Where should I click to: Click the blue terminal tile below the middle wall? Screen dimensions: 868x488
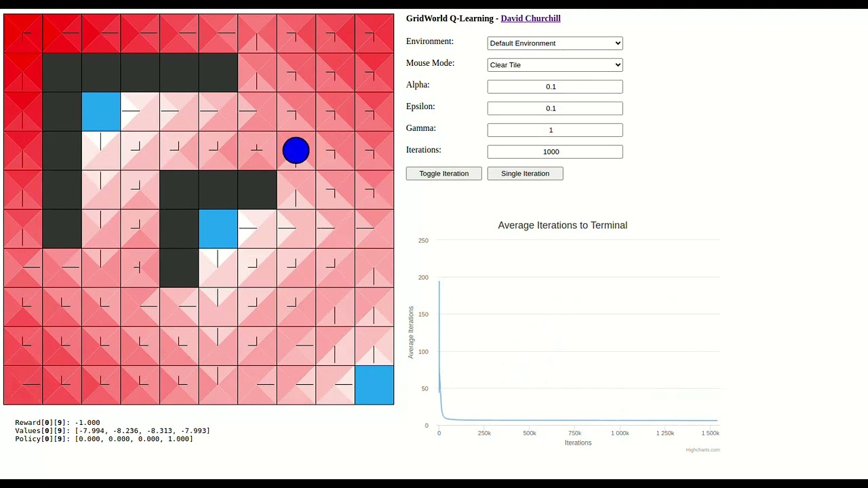[218, 229]
